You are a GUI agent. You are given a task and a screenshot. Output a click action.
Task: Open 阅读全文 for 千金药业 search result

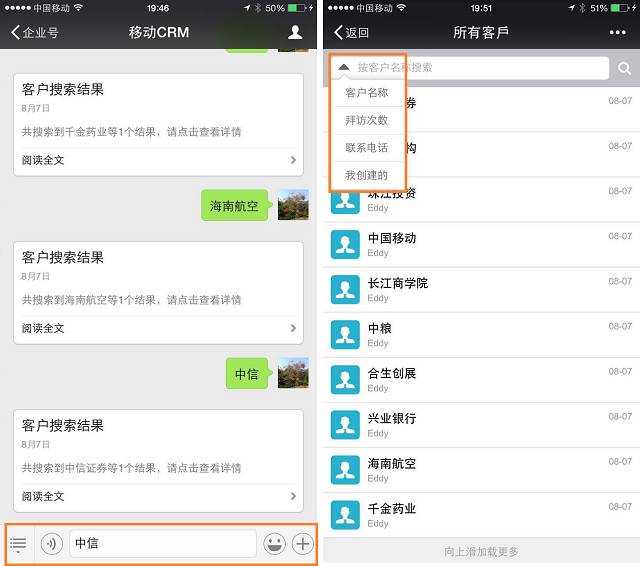pos(158,160)
